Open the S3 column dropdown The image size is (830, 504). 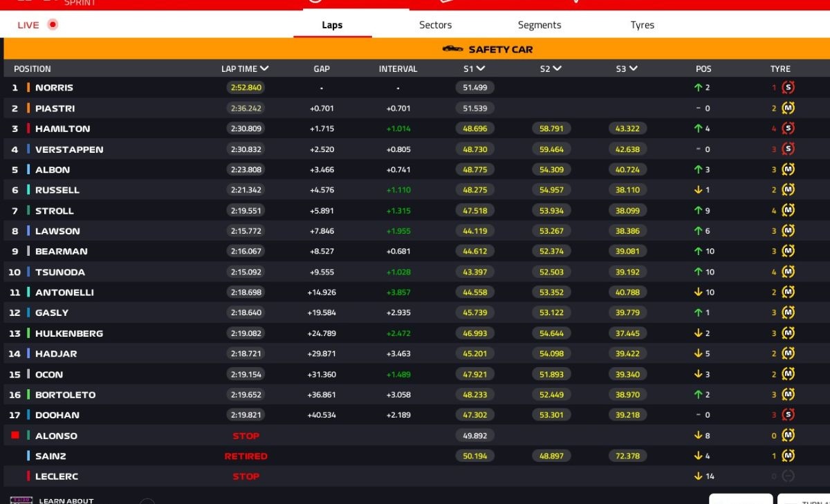[x=633, y=68]
